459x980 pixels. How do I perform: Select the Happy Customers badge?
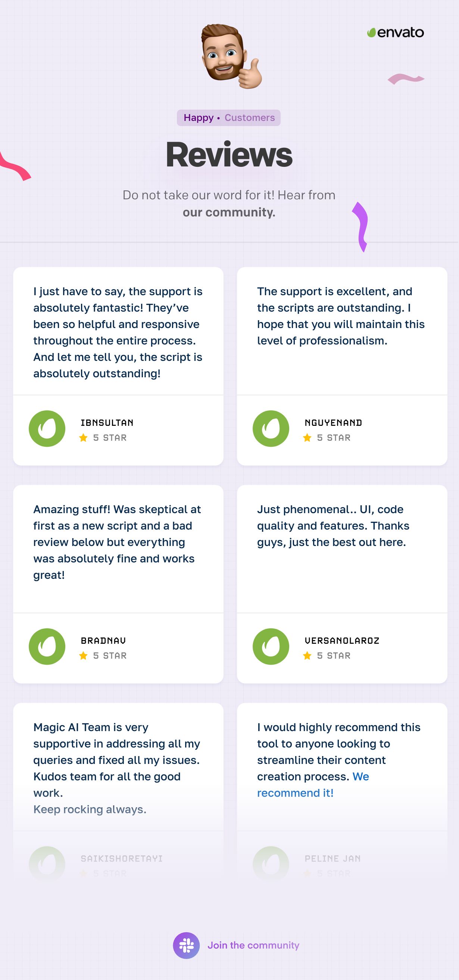[x=229, y=118]
